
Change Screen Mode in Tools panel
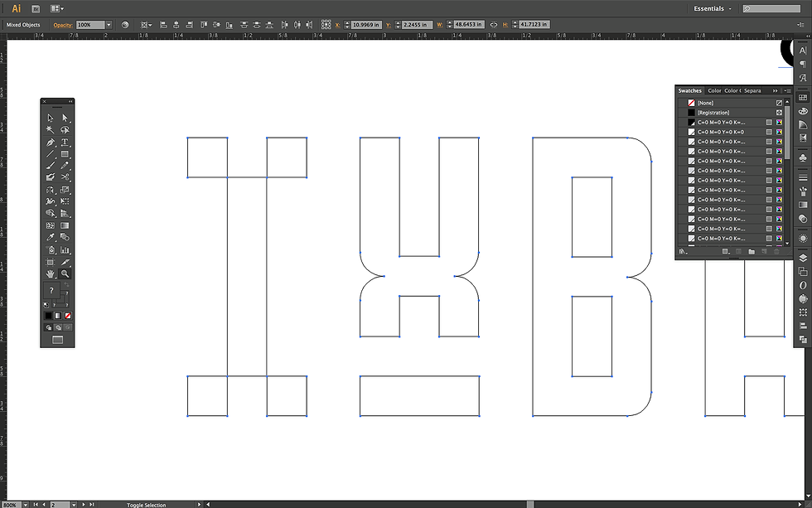click(x=57, y=340)
